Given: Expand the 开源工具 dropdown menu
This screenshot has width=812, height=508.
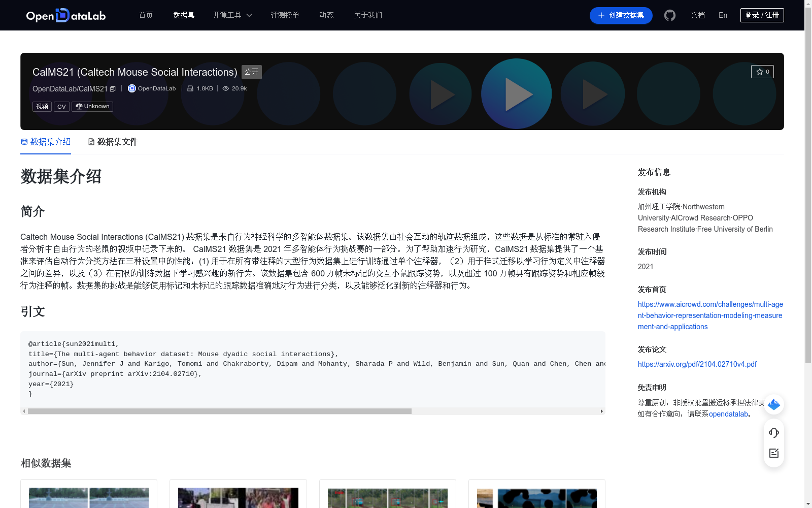Looking at the screenshot, I should [232, 15].
